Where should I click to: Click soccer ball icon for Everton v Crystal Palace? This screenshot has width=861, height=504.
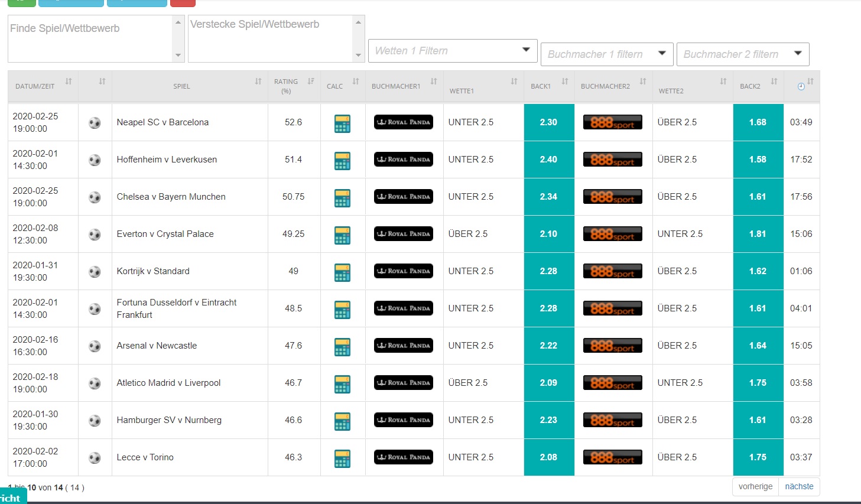coord(95,235)
